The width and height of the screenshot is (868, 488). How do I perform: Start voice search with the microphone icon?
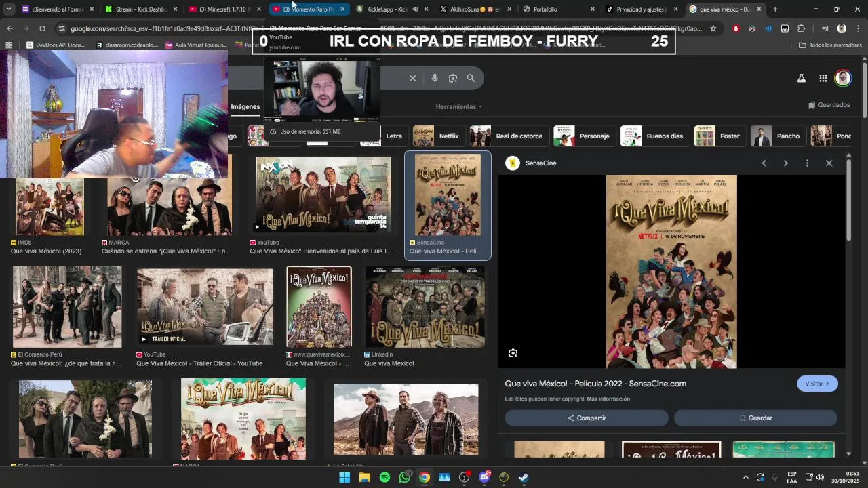tap(435, 78)
